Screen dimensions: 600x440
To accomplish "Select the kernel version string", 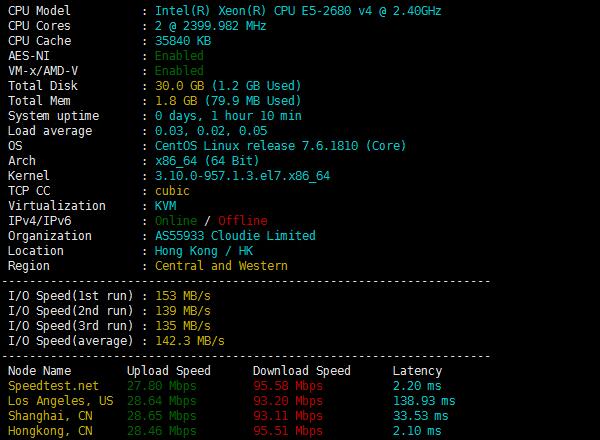I will pos(242,176).
